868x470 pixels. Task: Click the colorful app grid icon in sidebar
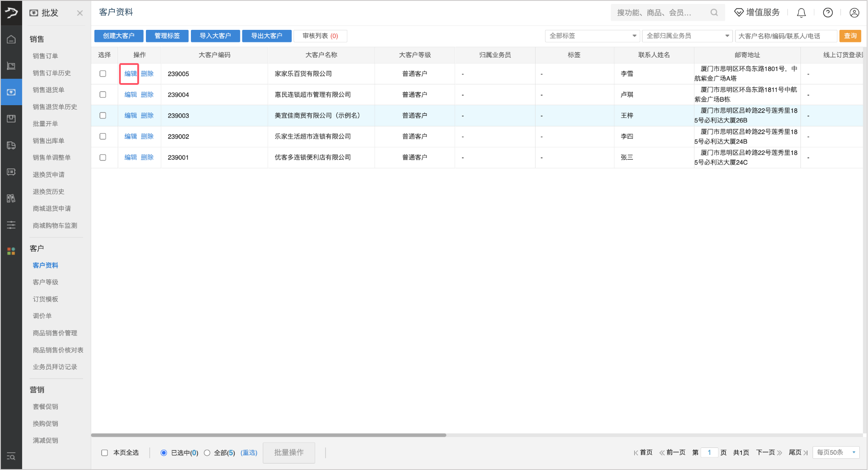click(11, 251)
